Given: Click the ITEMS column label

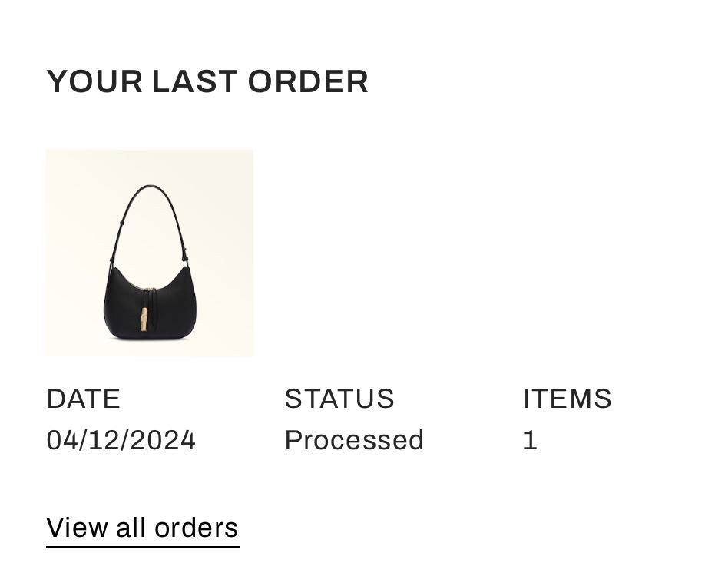Looking at the screenshot, I should [x=568, y=399].
